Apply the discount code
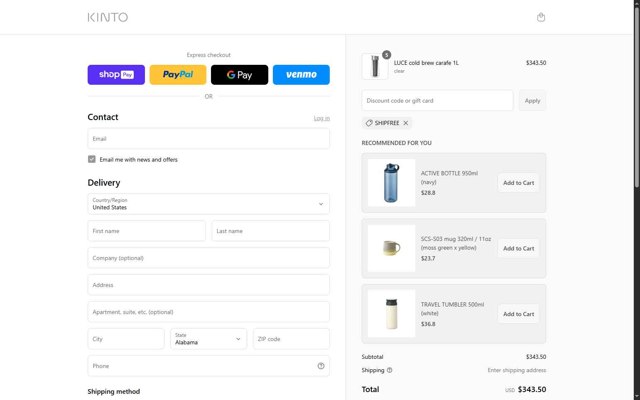640x400 pixels. click(x=532, y=100)
